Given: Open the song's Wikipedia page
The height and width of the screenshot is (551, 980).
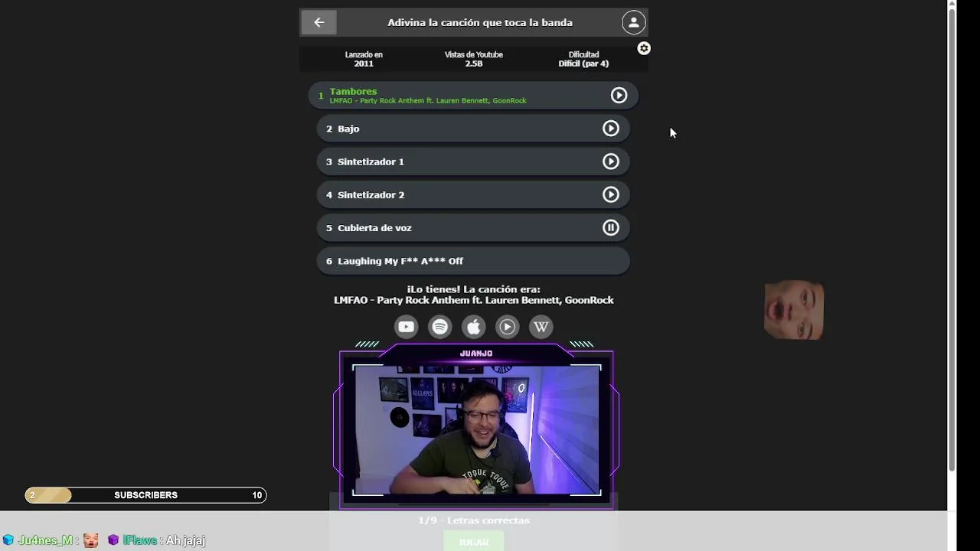Looking at the screenshot, I should click(x=541, y=327).
